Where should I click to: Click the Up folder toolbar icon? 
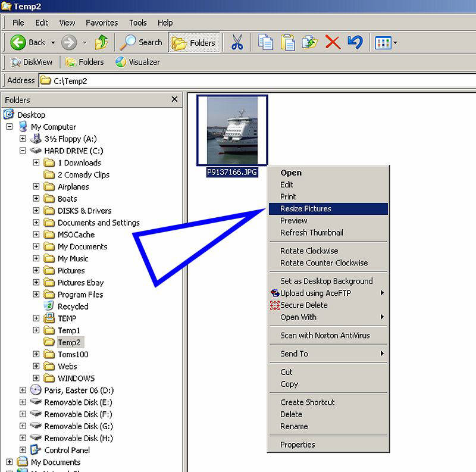102,43
